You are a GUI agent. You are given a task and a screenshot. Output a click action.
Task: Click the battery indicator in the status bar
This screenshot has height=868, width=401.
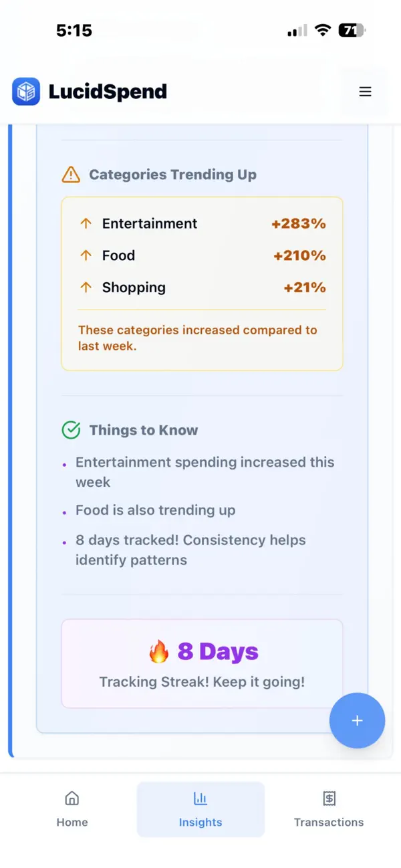coord(348,29)
